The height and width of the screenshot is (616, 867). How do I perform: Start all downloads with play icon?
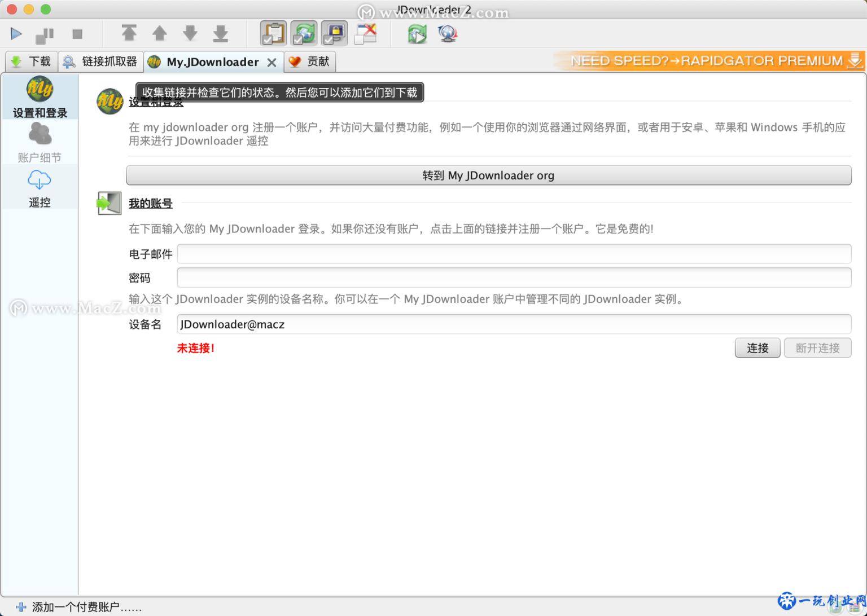[x=16, y=34]
